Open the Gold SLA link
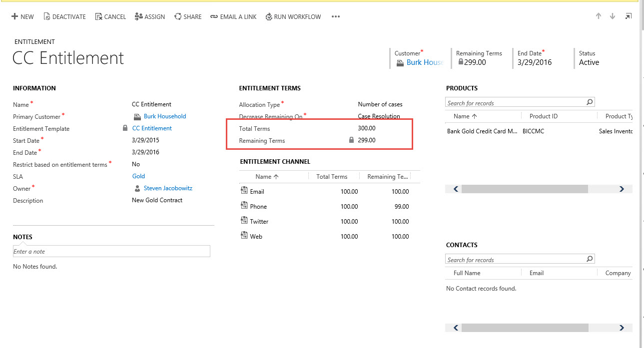Screen dimensions: 644x348 coord(138,176)
